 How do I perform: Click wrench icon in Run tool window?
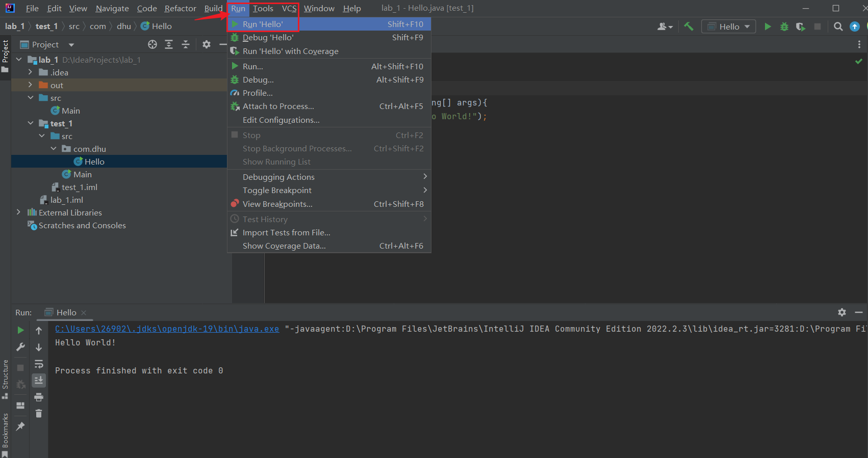point(20,347)
